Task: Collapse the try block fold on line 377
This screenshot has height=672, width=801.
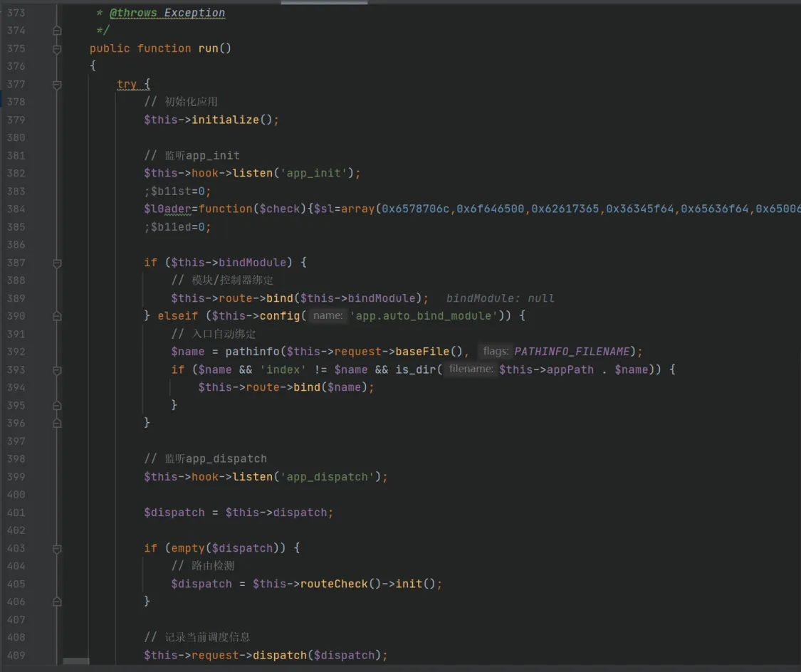Action: [57, 84]
